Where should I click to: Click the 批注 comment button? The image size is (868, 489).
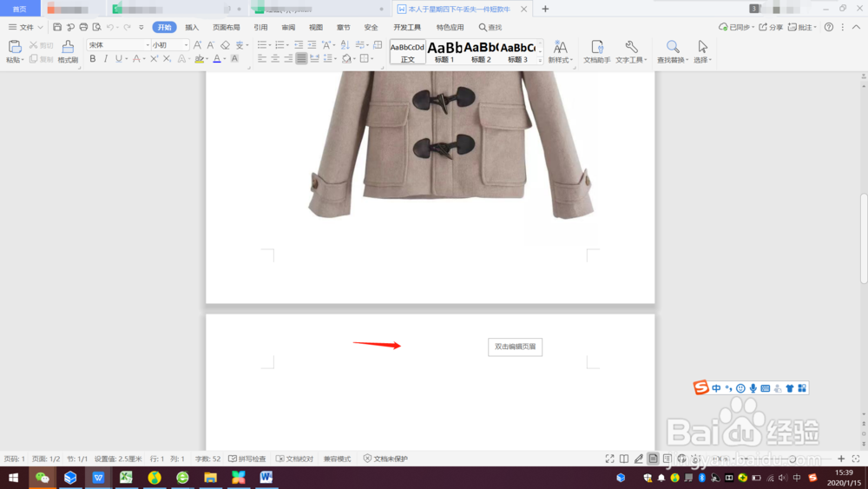801,27
